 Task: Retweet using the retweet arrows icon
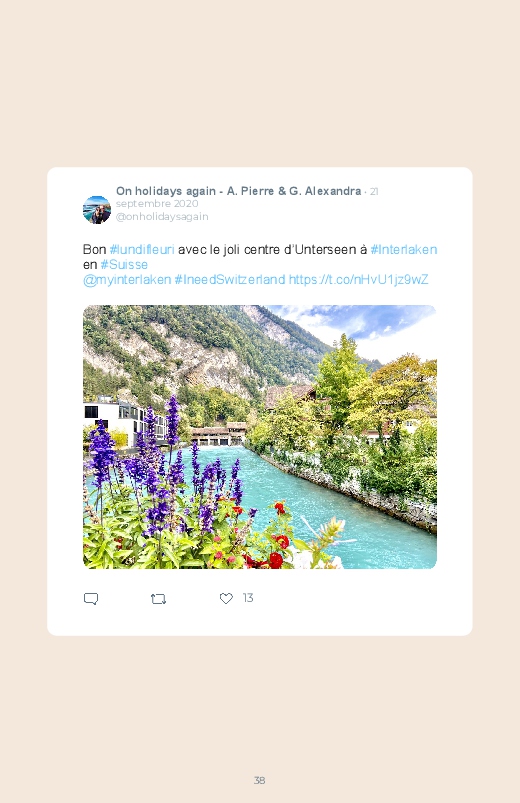tap(158, 598)
